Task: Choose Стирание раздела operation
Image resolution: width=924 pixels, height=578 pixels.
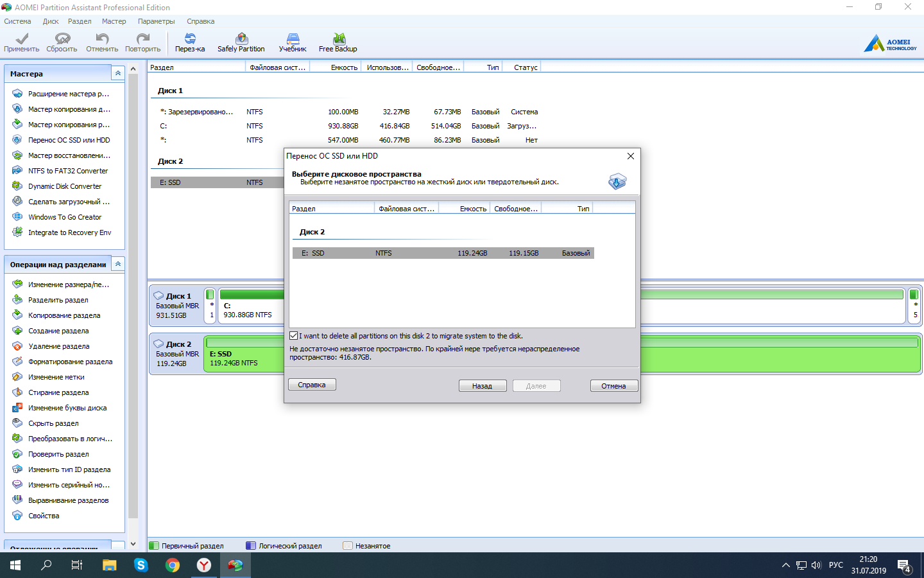Action: click(58, 392)
